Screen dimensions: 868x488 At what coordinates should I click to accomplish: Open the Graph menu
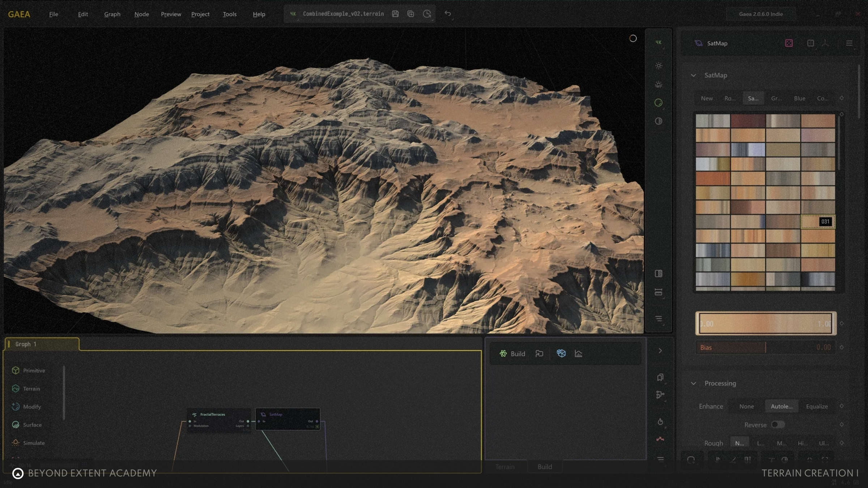(x=112, y=14)
